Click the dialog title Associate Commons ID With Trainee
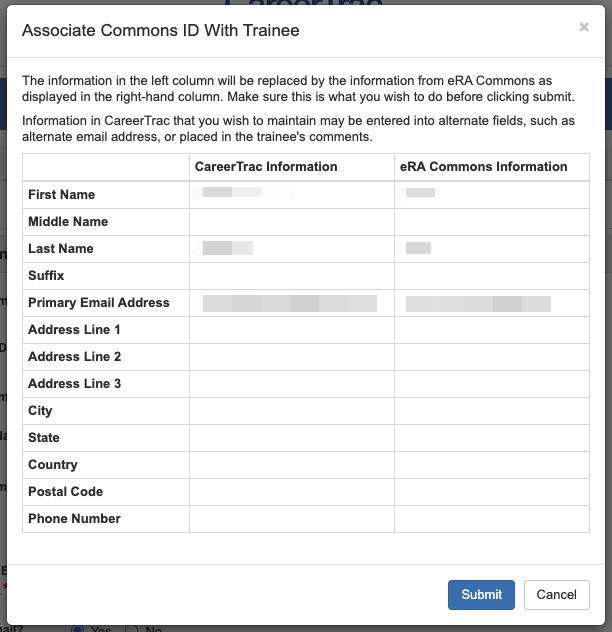612x632 pixels. coord(161,30)
